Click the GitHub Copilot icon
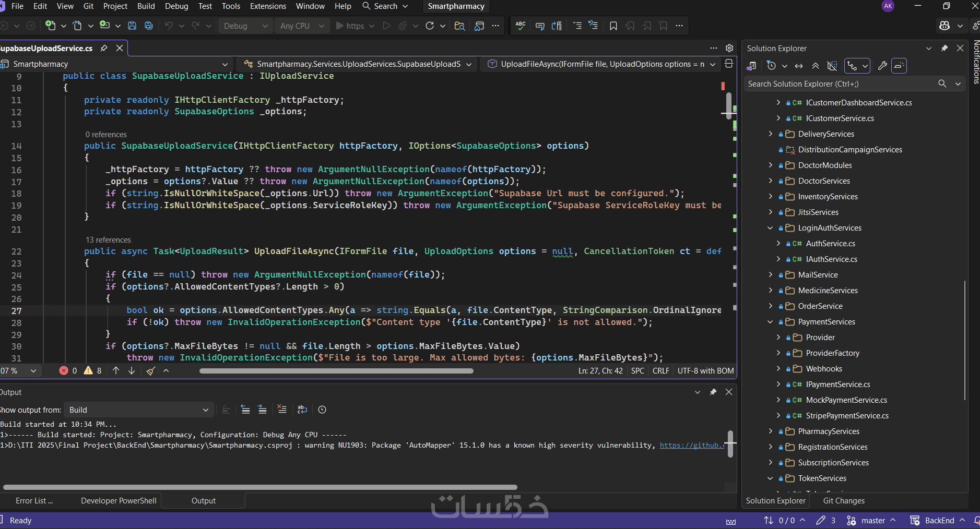Screen dimensions: 980x529 944,26
